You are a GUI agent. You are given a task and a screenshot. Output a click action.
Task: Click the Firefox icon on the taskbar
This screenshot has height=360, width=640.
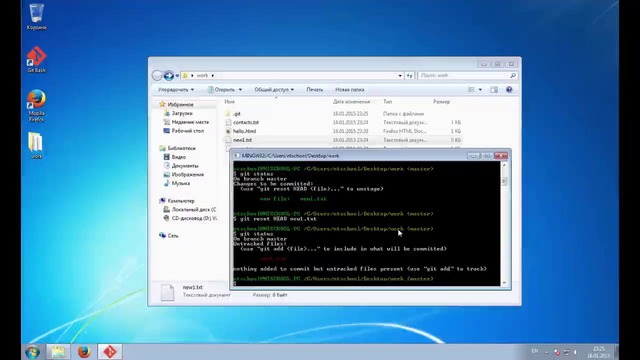pos(84,352)
